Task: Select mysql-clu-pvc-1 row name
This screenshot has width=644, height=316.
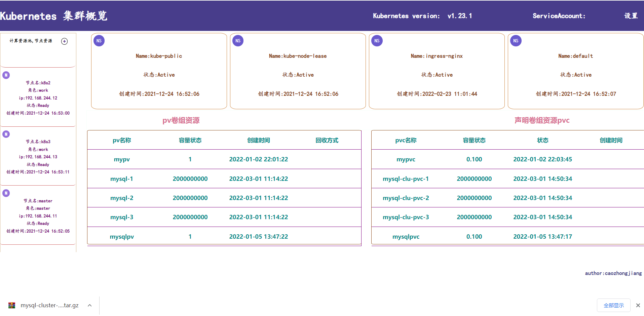Action: [406, 179]
